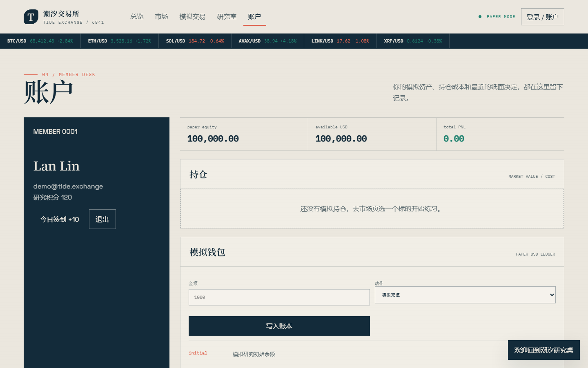Select the LINK/USD ticker entry
This screenshot has width=588, height=368.
(341, 41)
